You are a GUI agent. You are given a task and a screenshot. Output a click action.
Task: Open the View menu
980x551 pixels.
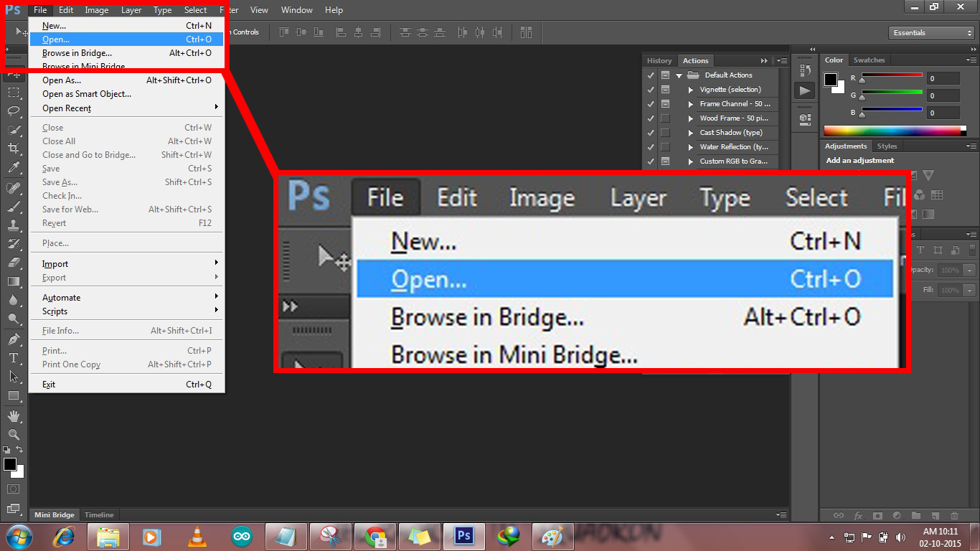coord(259,10)
